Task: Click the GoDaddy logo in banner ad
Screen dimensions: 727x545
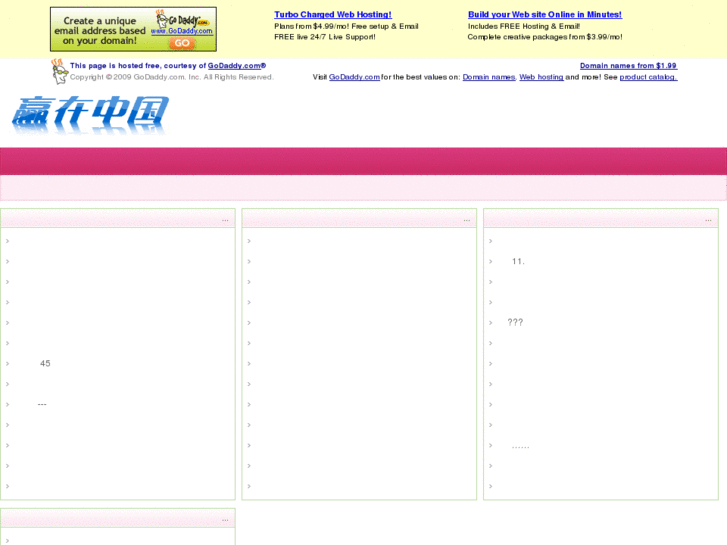Action: coord(182,19)
